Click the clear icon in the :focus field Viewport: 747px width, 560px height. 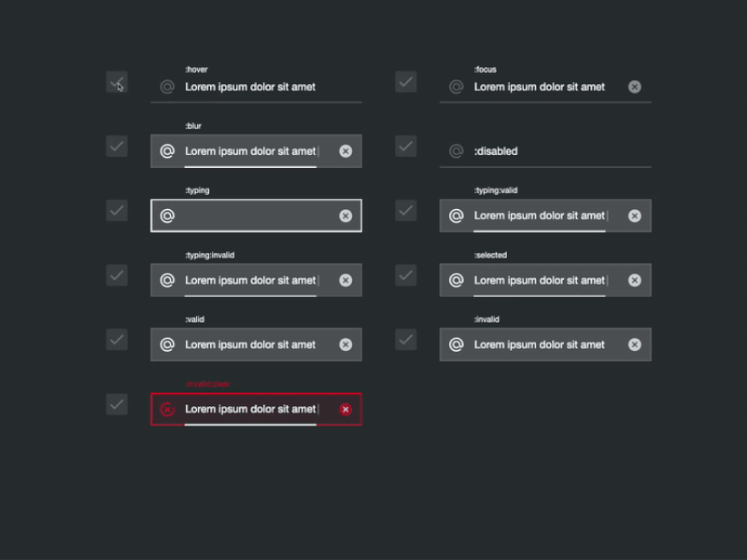click(x=635, y=87)
